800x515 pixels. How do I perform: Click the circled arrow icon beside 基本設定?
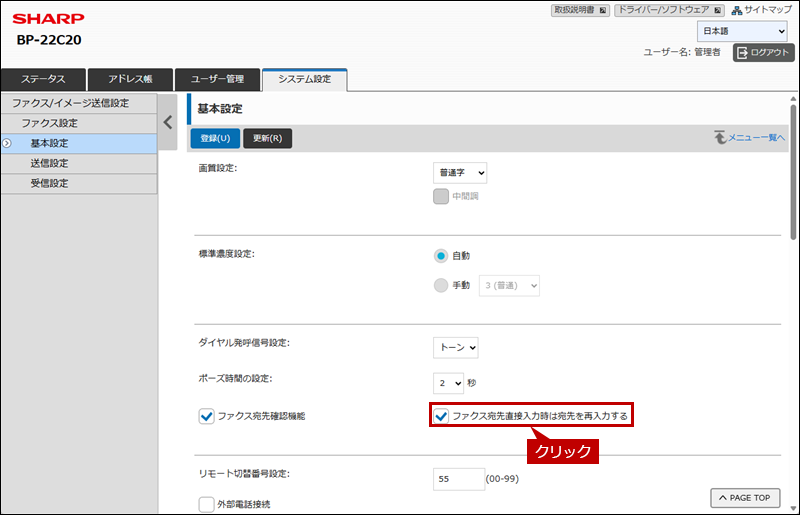7,143
